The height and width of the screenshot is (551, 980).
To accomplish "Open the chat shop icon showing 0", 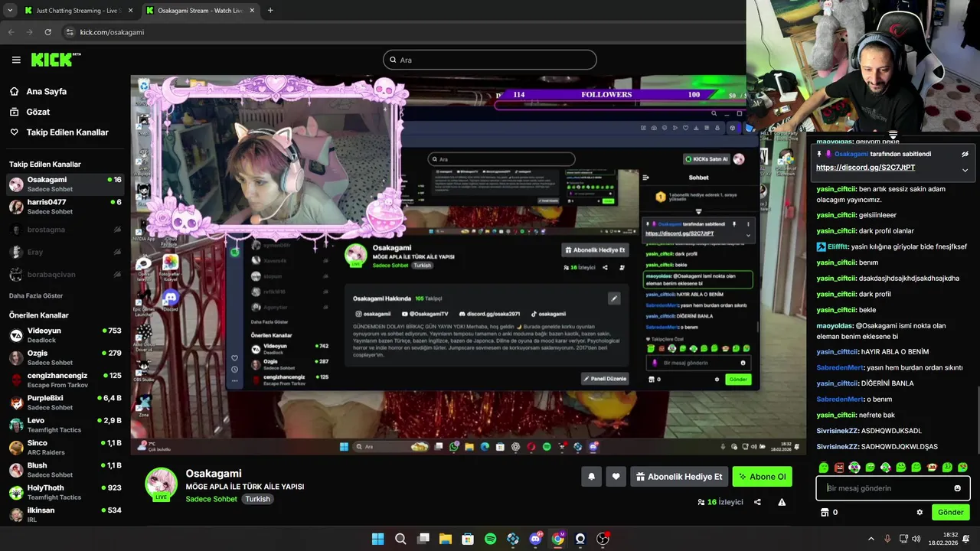I will (830, 512).
